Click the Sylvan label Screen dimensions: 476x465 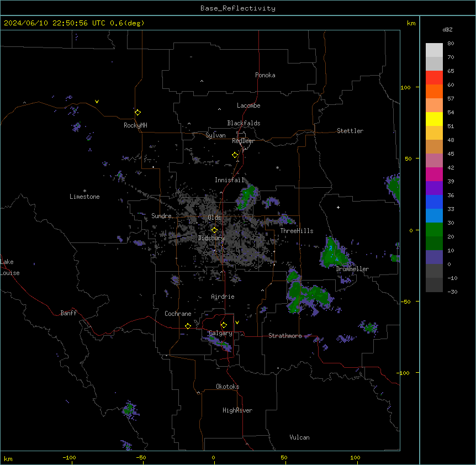click(x=215, y=135)
